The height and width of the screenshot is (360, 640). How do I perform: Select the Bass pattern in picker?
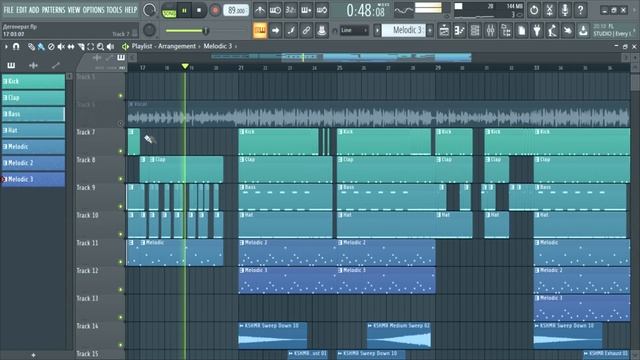pyautogui.click(x=33, y=114)
